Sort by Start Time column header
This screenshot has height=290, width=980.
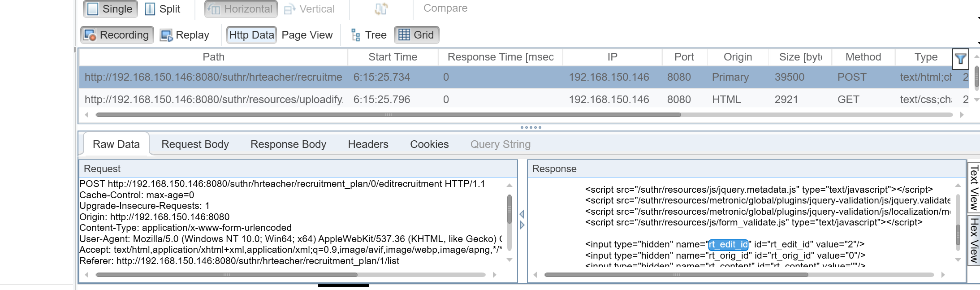[x=393, y=57]
